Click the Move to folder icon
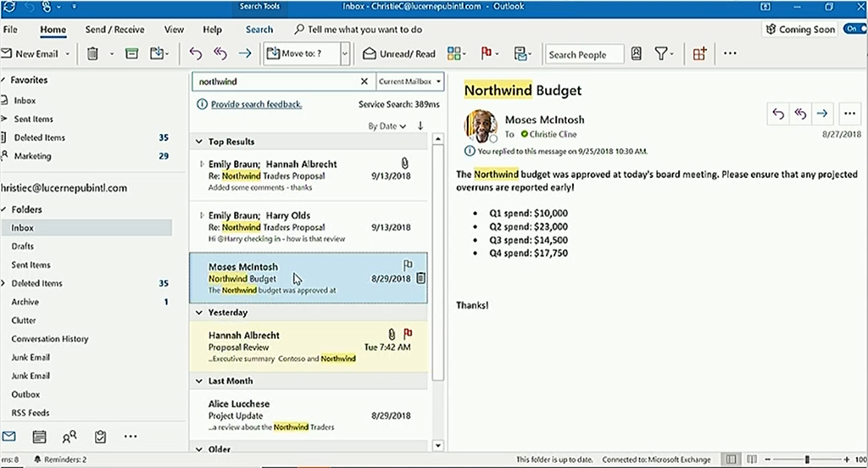The height and width of the screenshot is (468, 868). pos(157,53)
